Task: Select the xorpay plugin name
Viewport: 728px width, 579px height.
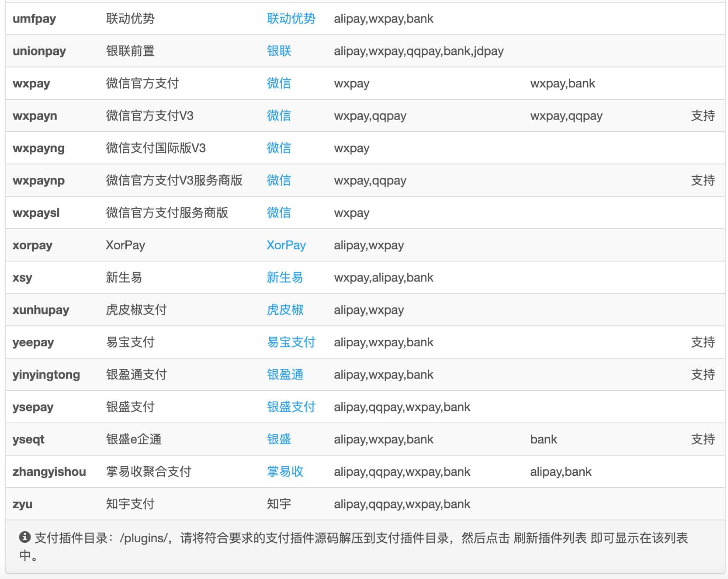Action: coord(32,245)
